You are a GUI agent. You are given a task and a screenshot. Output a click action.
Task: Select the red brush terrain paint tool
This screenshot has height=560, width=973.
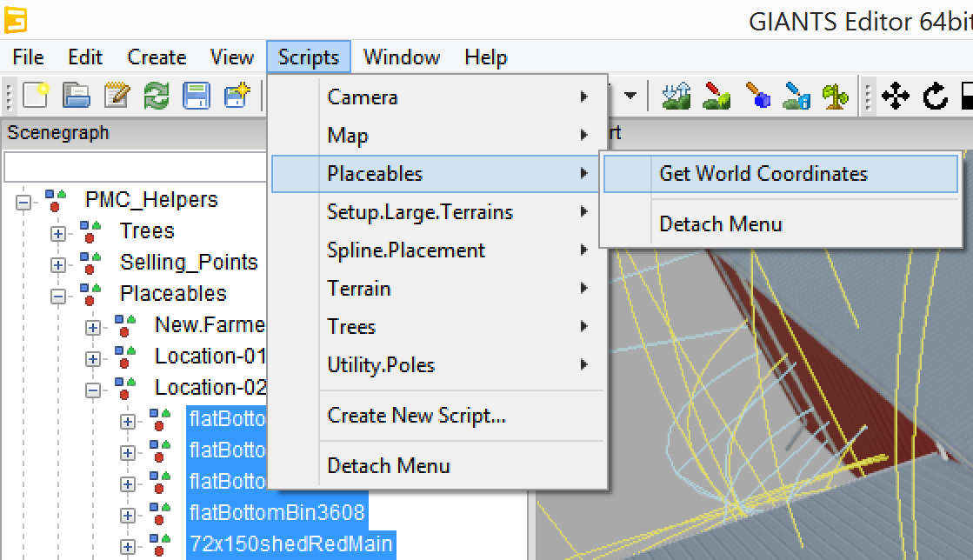pyautogui.click(x=716, y=96)
